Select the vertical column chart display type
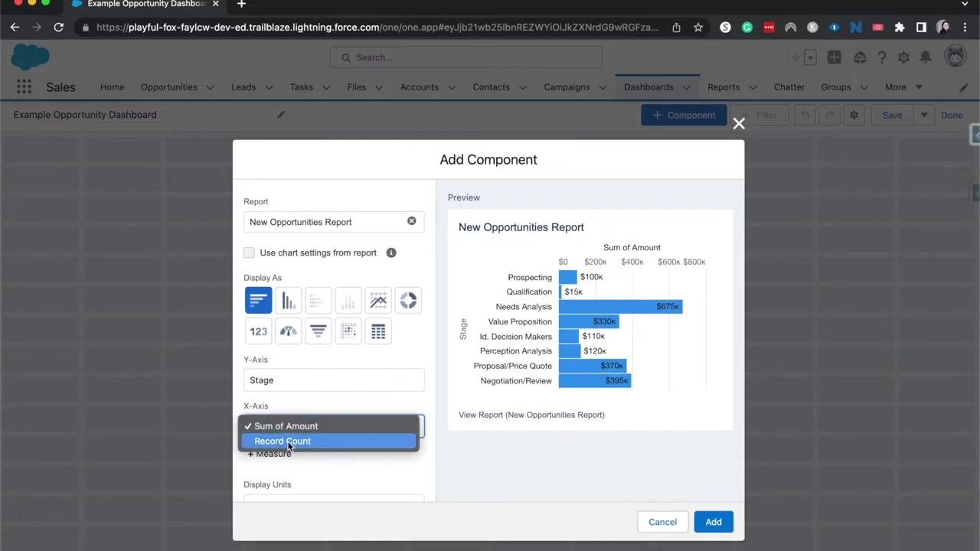Screen dimensions: 980x551 289,300
